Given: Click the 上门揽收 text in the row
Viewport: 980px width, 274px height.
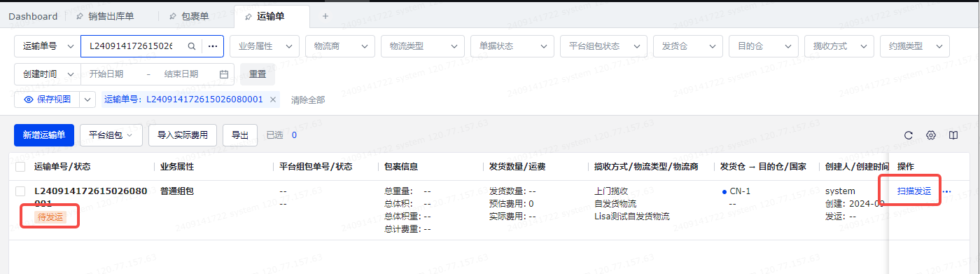Looking at the screenshot, I should tap(611, 191).
